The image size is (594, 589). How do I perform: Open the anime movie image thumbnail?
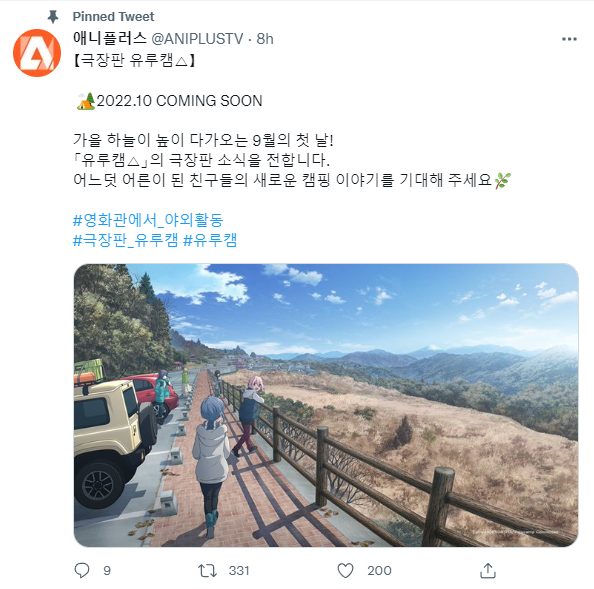tap(326, 405)
